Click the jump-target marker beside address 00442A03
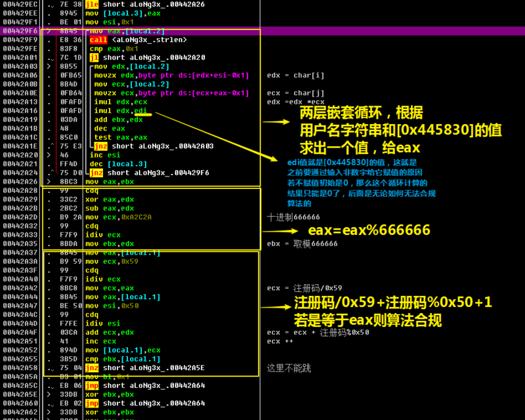Viewport: 525px width, 420px height. pyautogui.click(x=49, y=66)
